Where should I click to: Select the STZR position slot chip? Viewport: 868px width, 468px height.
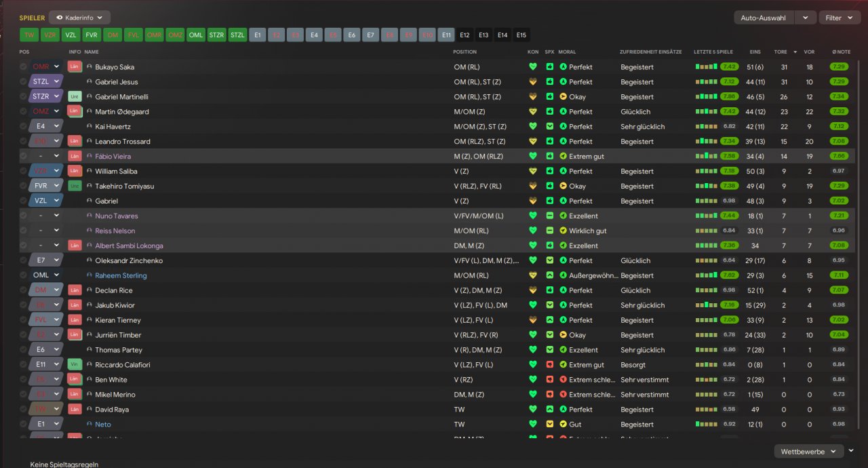[x=217, y=35]
